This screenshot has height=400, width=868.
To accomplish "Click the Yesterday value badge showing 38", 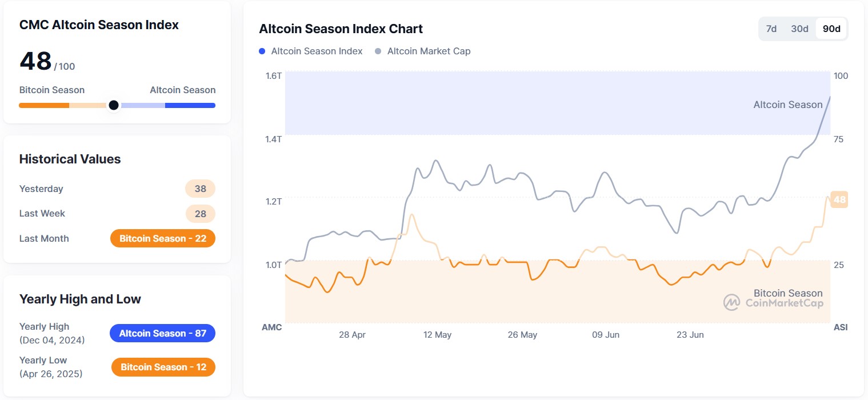I will (x=200, y=189).
